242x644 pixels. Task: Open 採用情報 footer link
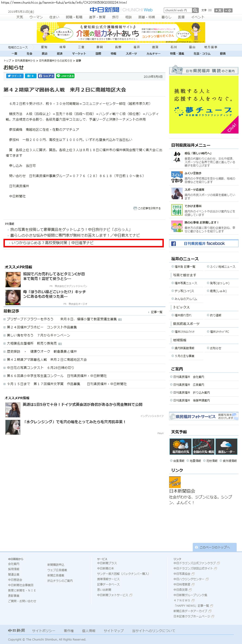coord(13,569)
